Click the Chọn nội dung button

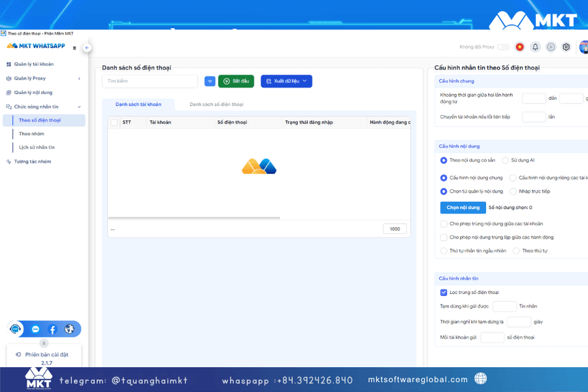coord(463,208)
